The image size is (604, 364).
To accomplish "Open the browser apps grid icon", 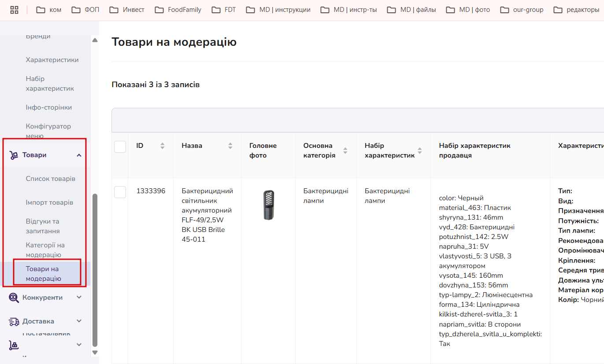I will [x=14, y=10].
